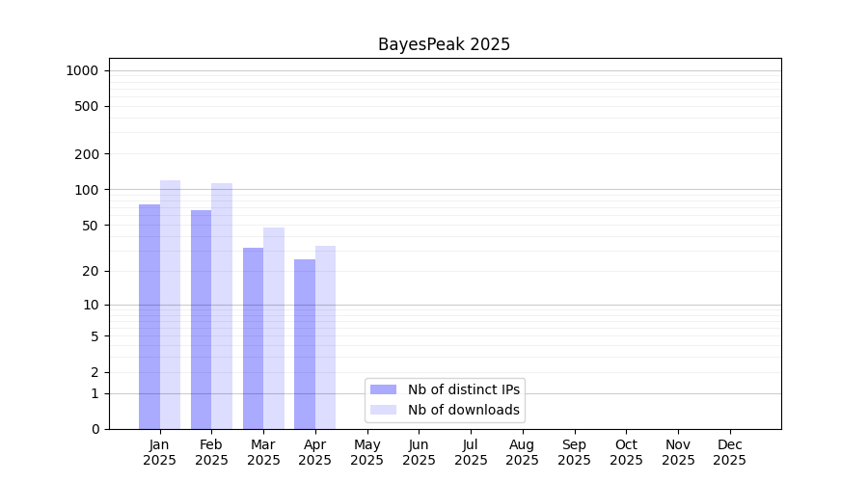This screenshot has width=868, height=482.
Task: Click the light blue downloads legend swatch
Action: pyautogui.click(x=383, y=410)
